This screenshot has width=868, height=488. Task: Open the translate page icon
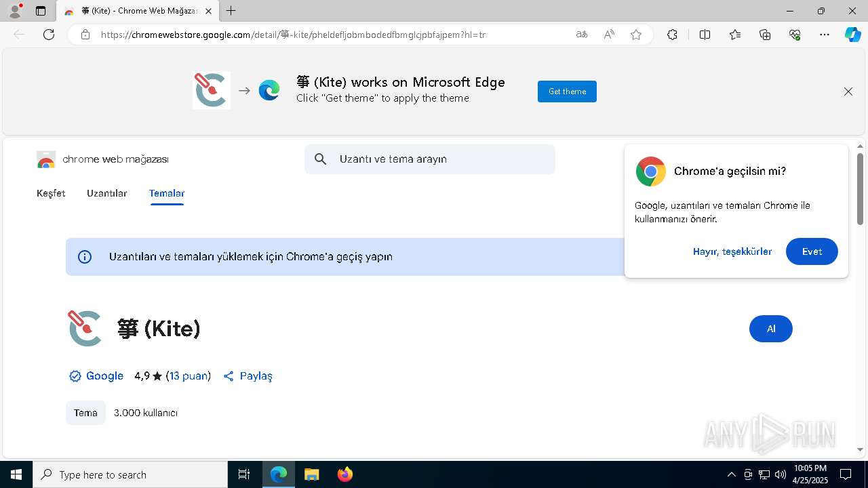pos(582,35)
